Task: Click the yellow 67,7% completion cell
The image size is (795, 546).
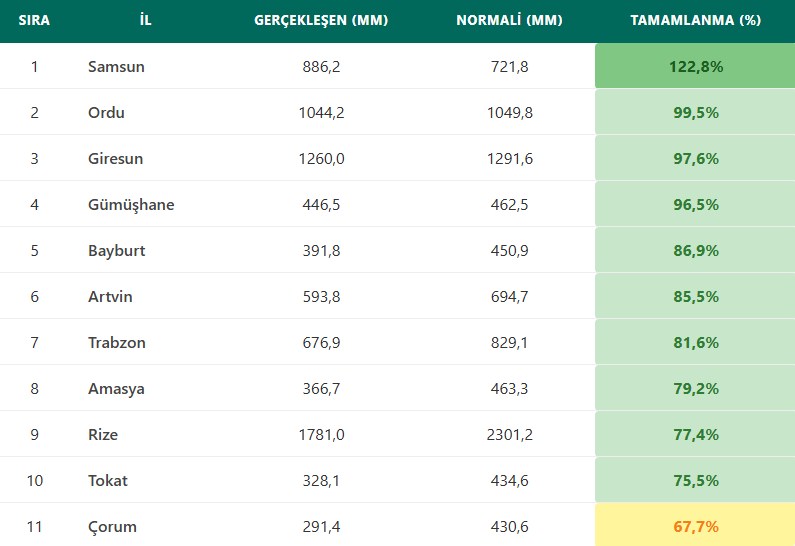Action: tap(695, 525)
